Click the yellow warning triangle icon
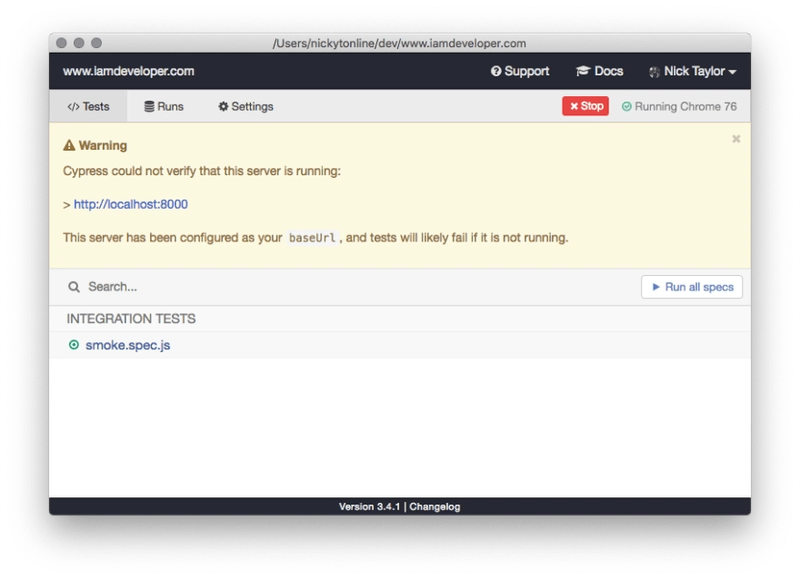800x580 pixels. tap(69, 146)
